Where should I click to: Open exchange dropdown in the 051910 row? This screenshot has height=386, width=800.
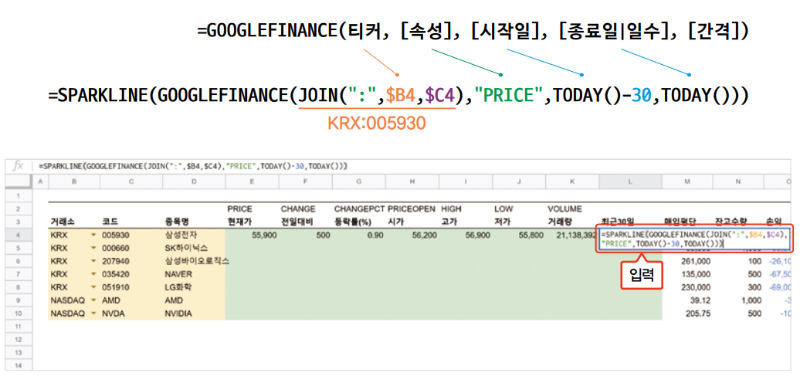[x=93, y=287]
